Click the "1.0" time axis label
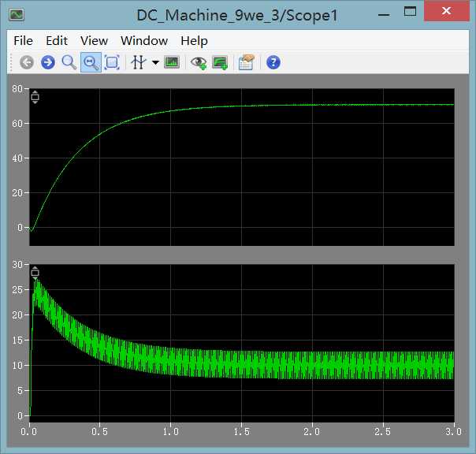The image size is (476, 454). coord(170,431)
